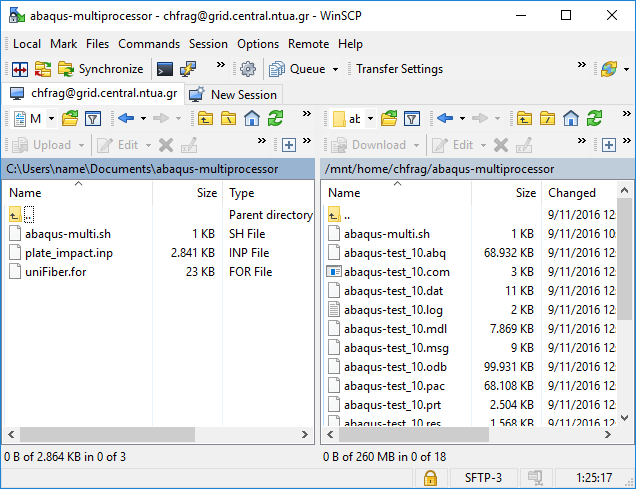This screenshot has height=489, width=636.
Task: Expand the Queue dropdown arrow
Action: 335,69
